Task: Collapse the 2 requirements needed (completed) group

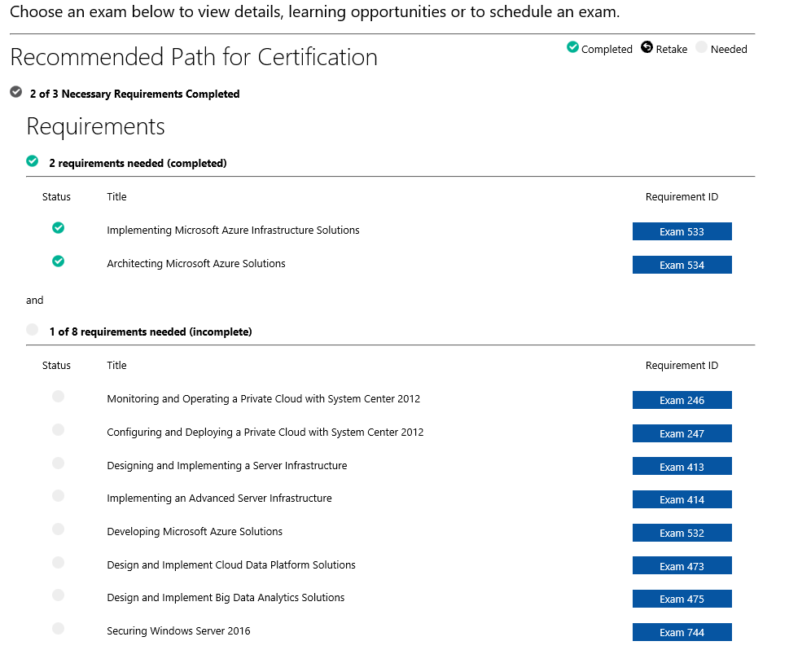Action: click(x=138, y=163)
